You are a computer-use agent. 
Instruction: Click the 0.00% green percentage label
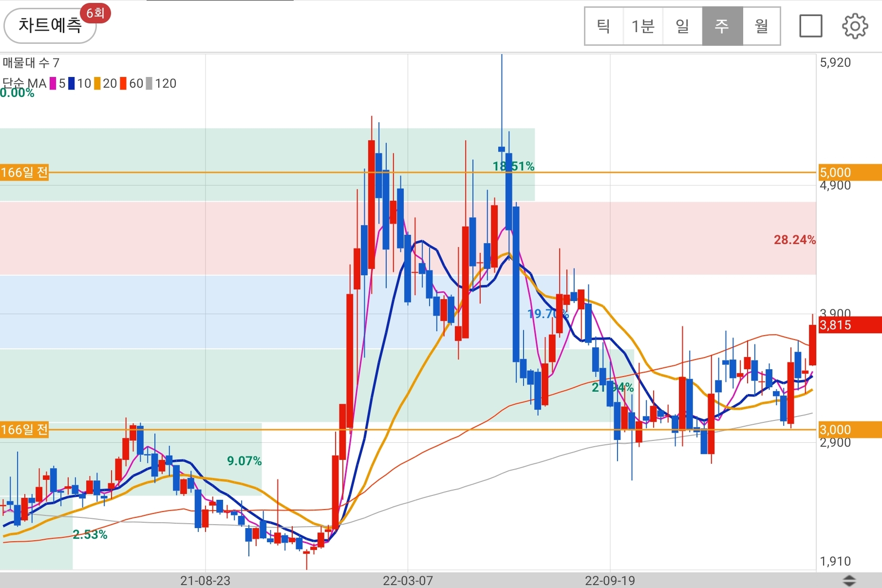point(18,94)
